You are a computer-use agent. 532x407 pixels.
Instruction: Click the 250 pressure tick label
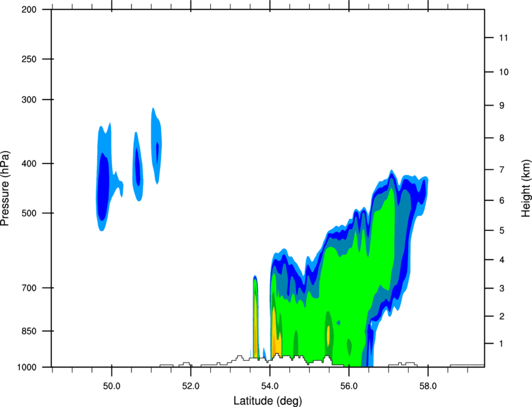(x=29, y=59)
